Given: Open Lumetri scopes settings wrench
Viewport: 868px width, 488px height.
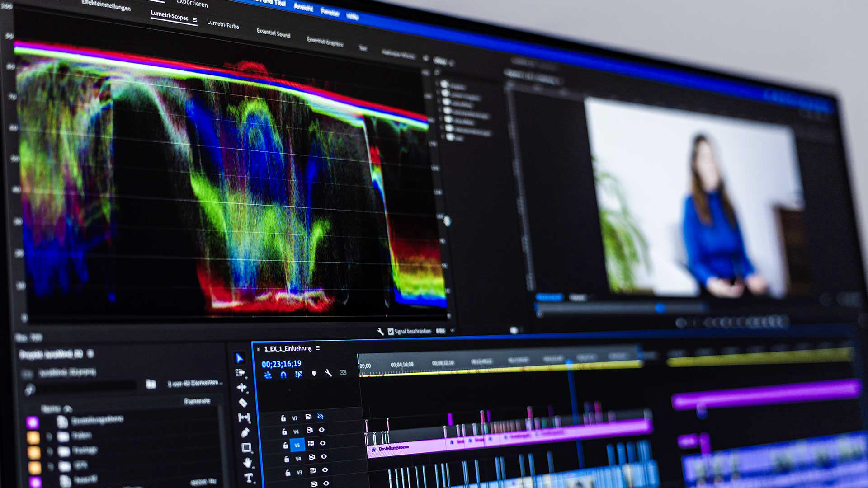Looking at the screenshot, I should coord(381,332).
